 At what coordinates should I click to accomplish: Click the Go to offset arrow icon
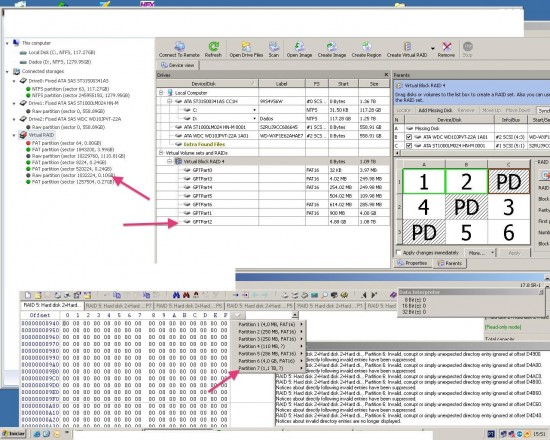pyautogui.click(x=236, y=295)
